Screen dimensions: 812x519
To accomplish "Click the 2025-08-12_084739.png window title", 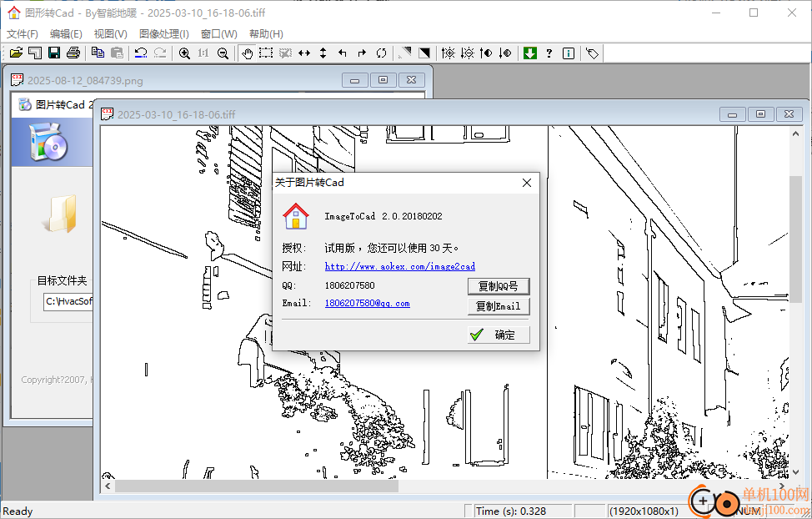I will pyautogui.click(x=85, y=80).
